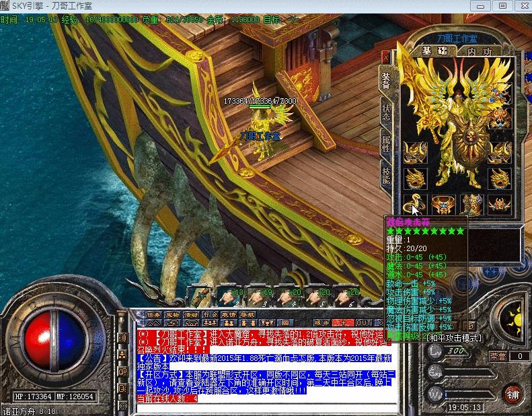This screenshot has height=416, width=532.
Task: Click the three-figures group icon under 行会
Action: [210, 323]
